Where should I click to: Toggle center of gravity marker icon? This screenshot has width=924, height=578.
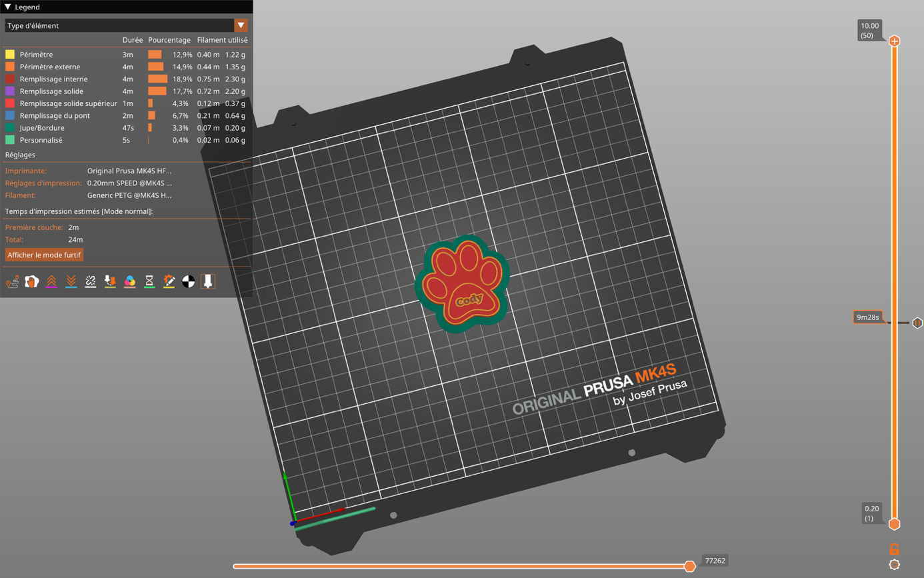[x=189, y=281]
